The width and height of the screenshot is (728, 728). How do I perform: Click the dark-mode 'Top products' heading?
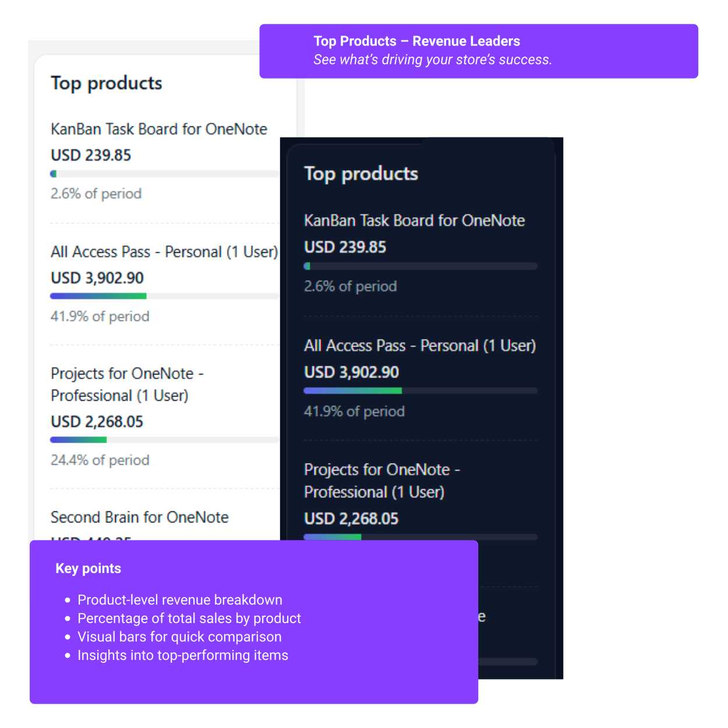[361, 174]
